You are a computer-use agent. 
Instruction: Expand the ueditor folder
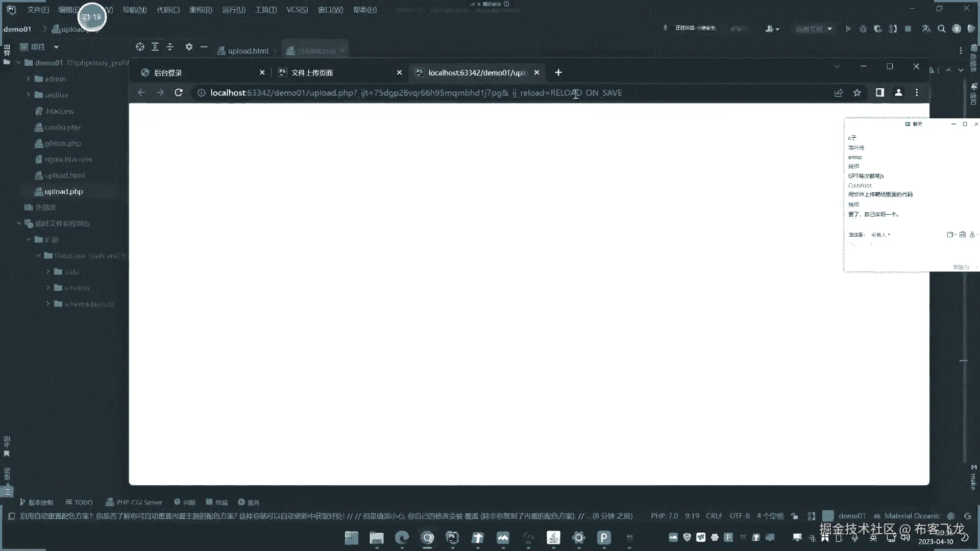29,95
